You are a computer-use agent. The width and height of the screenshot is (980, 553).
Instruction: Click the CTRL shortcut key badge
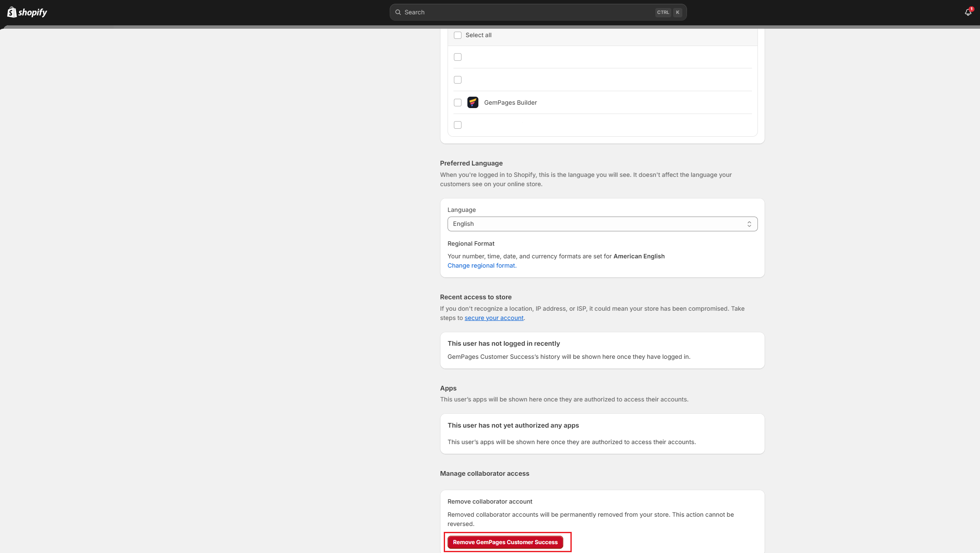[662, 12]
